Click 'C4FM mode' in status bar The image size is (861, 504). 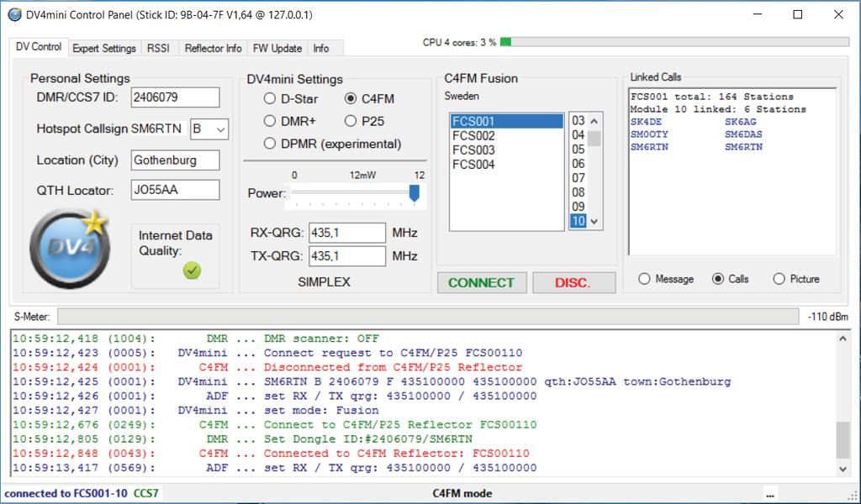[462, 493]
